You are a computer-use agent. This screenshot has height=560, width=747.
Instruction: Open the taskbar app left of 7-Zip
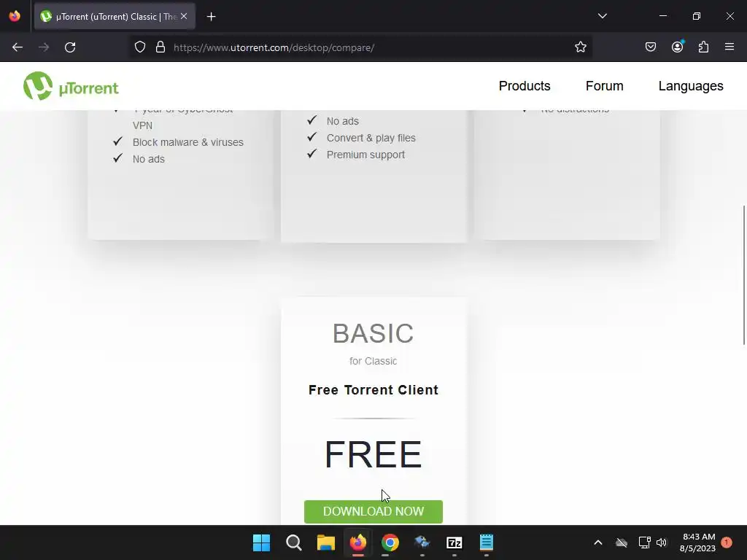[422, 542]
